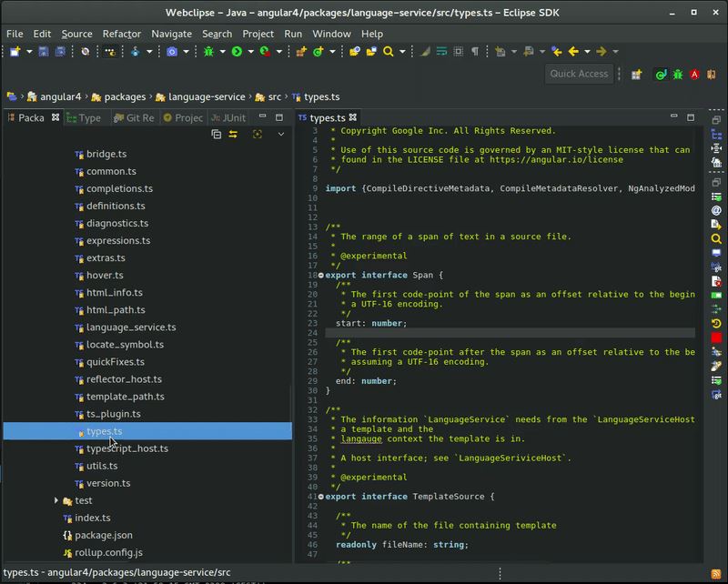
Task: Close the types.ts editor tab
Action: (353, 117)
